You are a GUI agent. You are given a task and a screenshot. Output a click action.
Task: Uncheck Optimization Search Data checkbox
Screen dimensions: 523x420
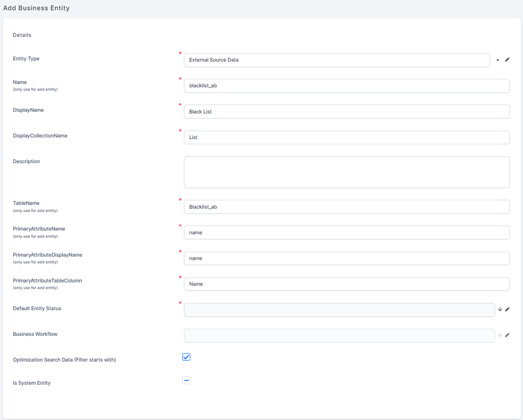[186, 357]
